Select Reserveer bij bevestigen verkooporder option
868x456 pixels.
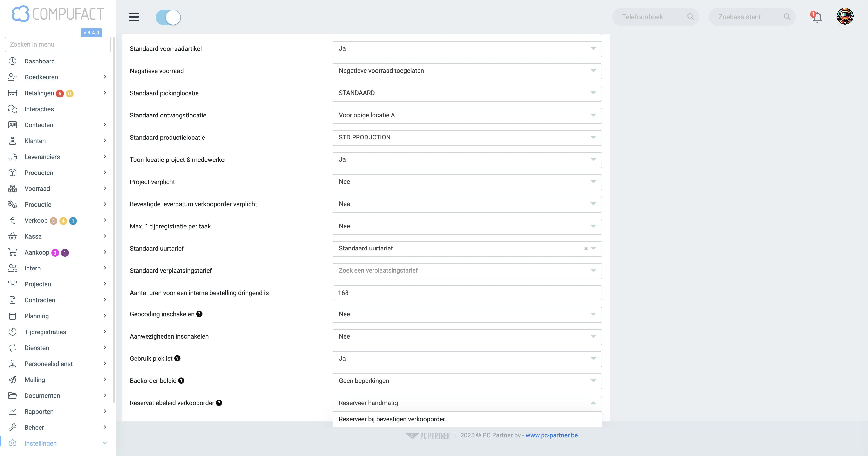467,419
